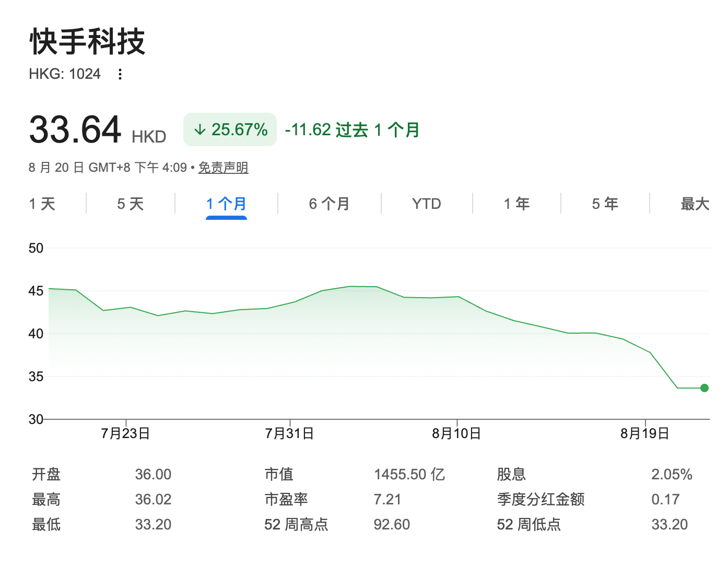
Task: Click the 25.67% decline badge
Action: tap(230, 129)
